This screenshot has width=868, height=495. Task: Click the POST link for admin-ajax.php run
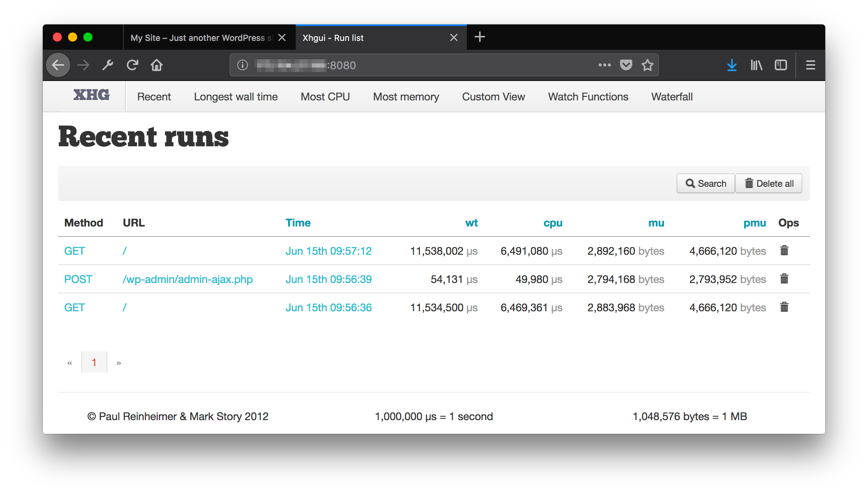[x=78, y=279]
